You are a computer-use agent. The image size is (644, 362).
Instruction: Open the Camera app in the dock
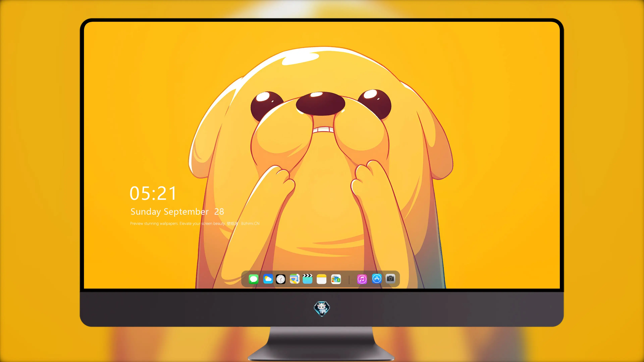[390, 279]
